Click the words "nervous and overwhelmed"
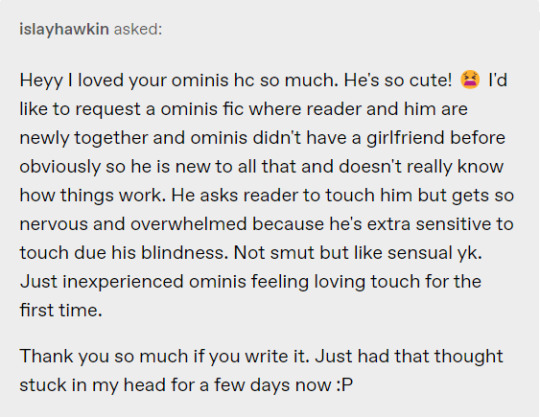 (x=133, y=224)
